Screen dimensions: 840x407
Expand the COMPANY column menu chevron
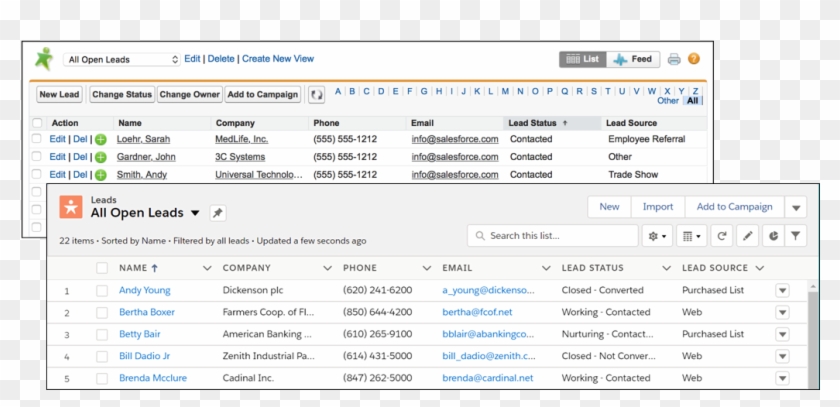327,268
